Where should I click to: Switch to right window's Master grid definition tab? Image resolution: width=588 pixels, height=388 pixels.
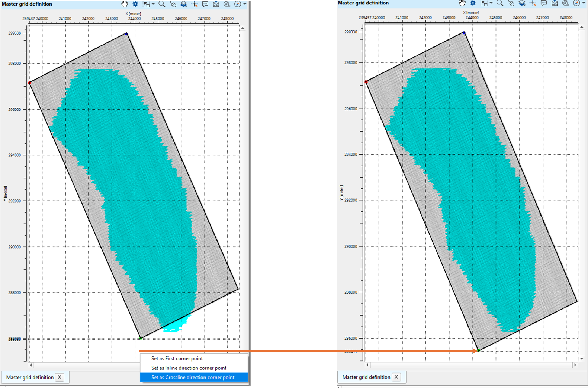coord(366,377)
